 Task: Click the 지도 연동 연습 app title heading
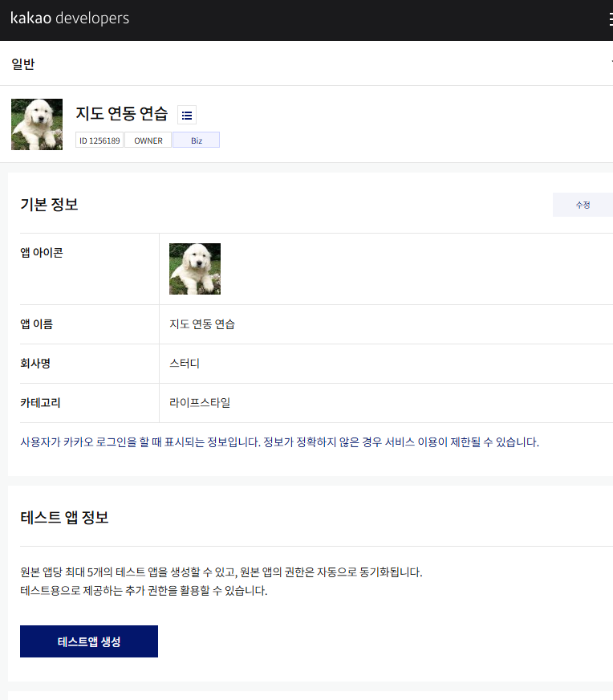point(122,113)
